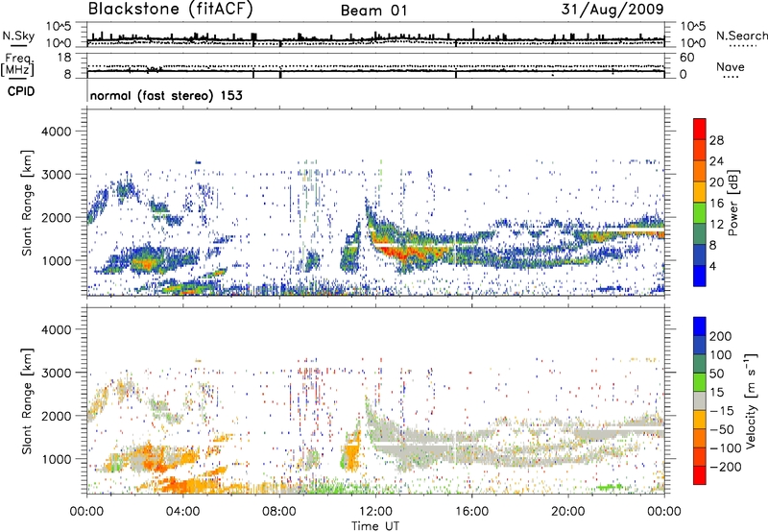Pick the yellow Power segment between 16 and 20
Viewport: 768px width, 532px height.
point(700,192)
